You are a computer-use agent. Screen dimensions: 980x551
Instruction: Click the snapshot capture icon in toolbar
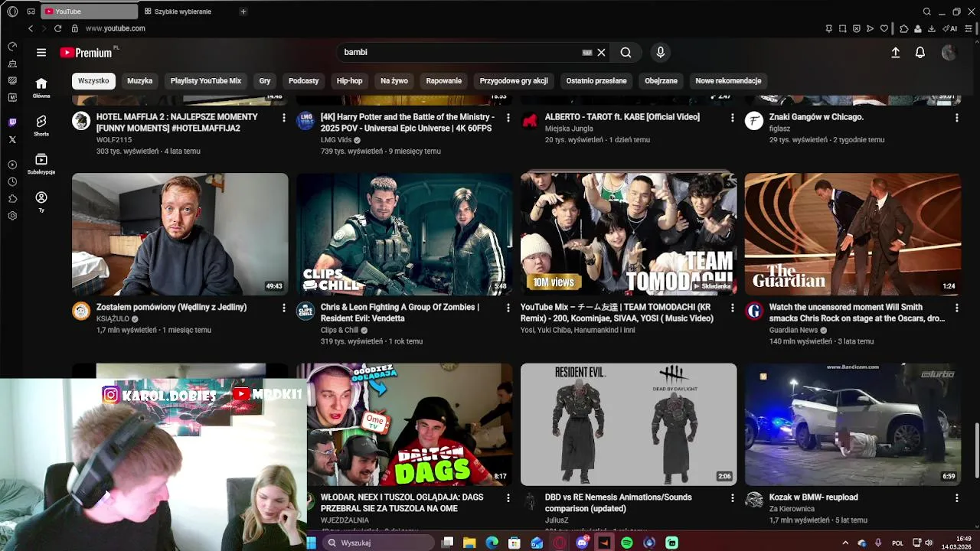(842, 28)
